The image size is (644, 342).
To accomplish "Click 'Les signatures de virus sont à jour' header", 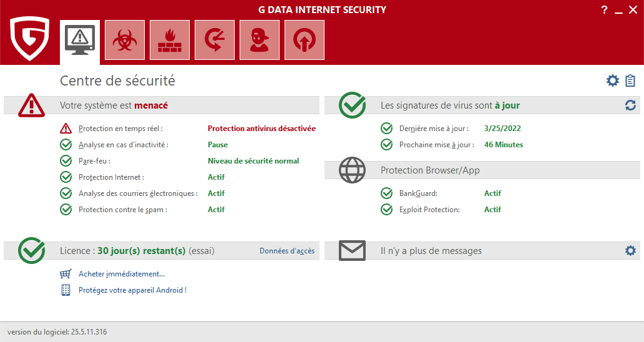I will click(450, 105).
